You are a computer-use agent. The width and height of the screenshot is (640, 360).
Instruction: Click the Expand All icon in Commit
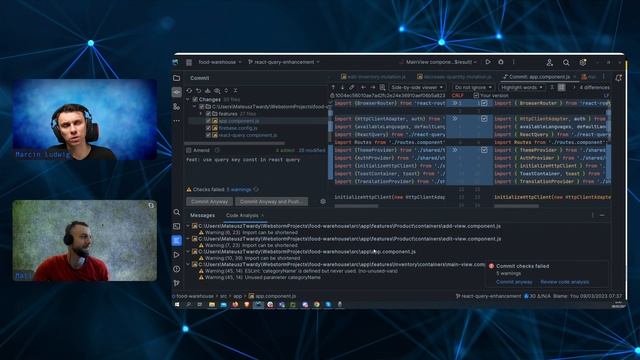coord(227,91)
